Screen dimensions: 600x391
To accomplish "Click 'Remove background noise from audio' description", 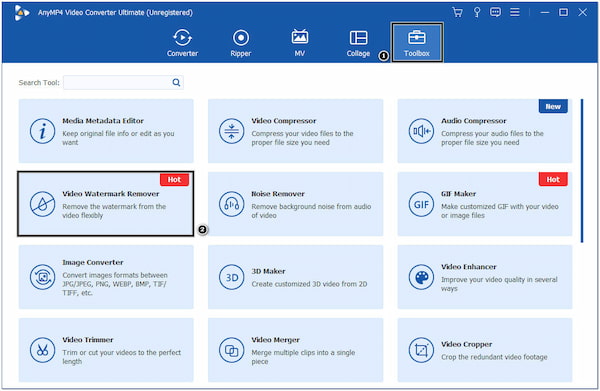I will 311,211.
